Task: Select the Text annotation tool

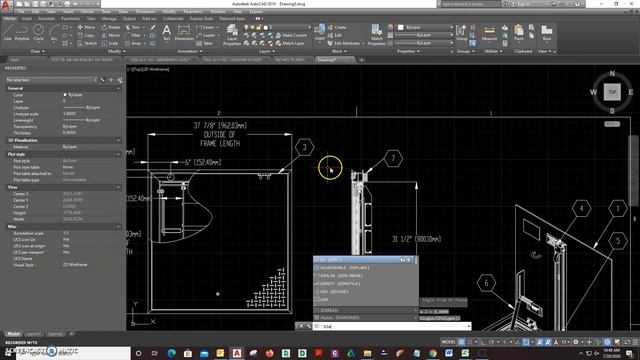Action: point(167,33)
